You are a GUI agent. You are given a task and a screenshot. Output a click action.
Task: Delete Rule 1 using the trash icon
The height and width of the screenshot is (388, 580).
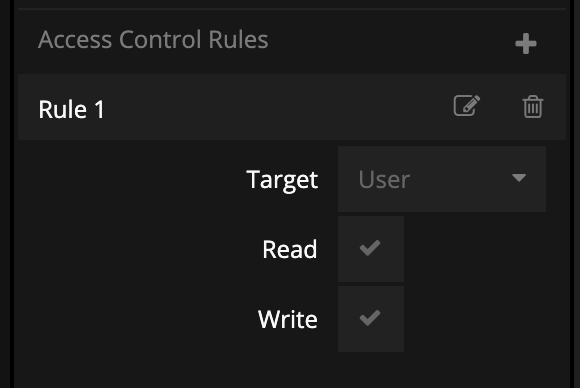(533, 107)
